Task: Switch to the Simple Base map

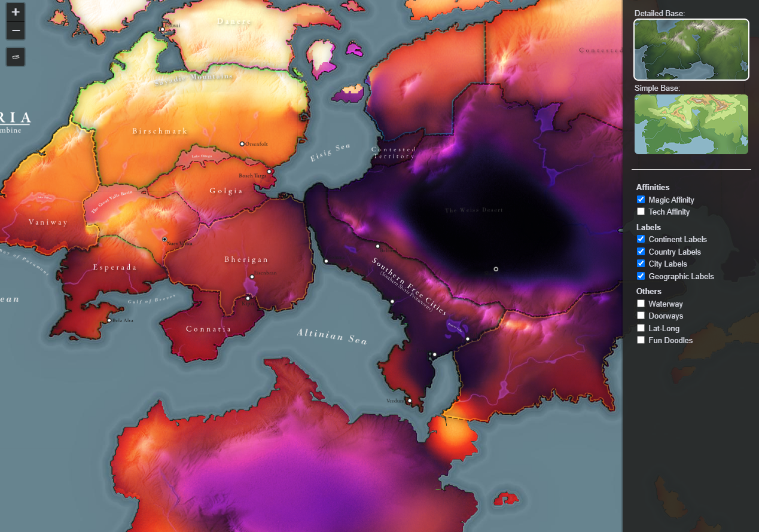Action: tap(691, 124)
